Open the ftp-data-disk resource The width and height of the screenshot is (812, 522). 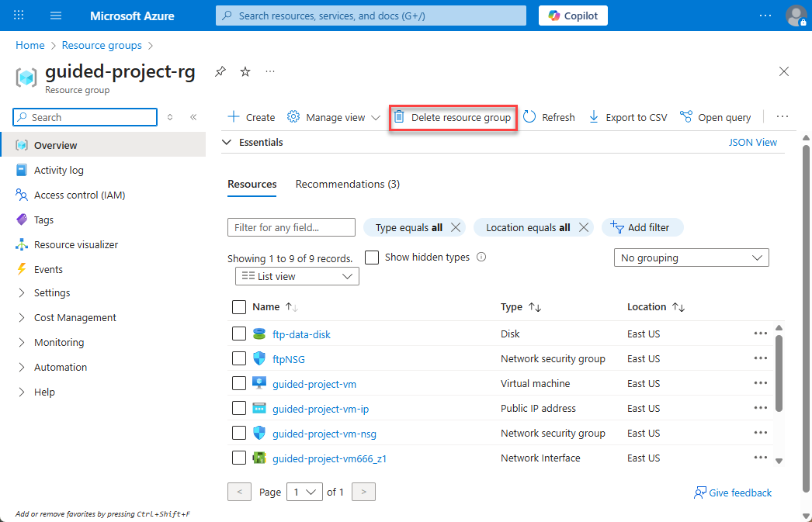[301, 334]
